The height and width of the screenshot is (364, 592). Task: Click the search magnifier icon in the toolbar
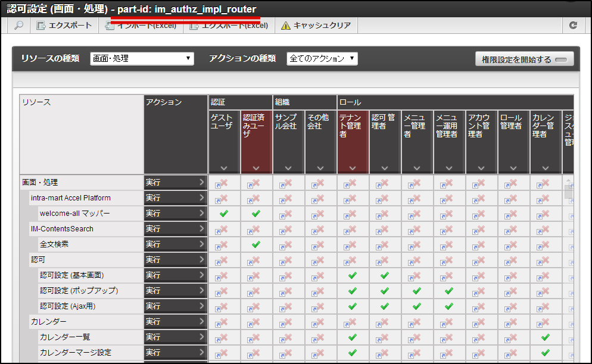18,26
